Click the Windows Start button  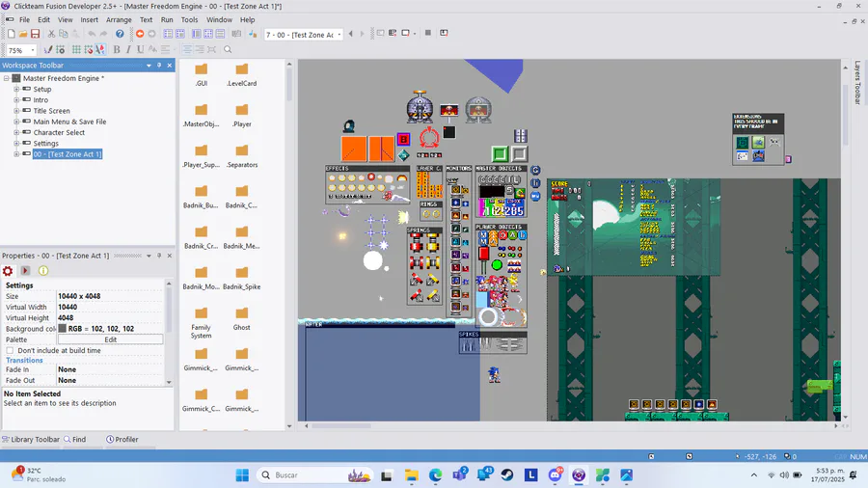point(242,475)
